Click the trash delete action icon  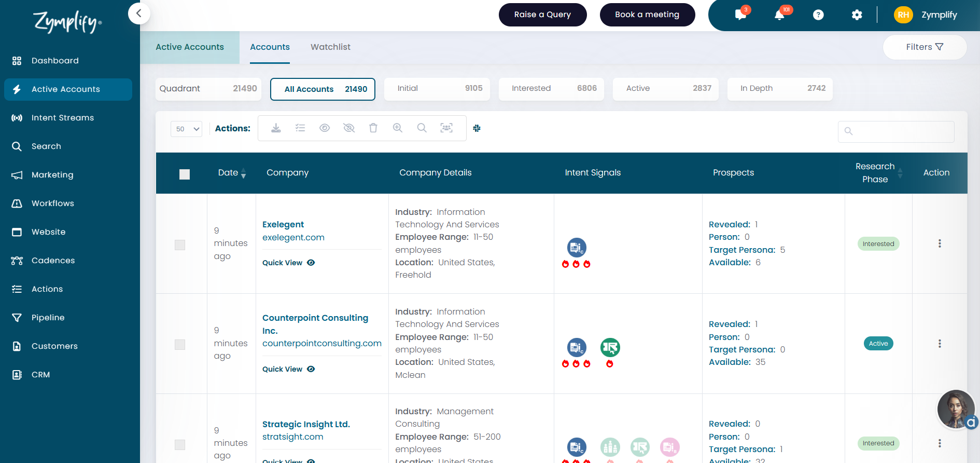373,128
